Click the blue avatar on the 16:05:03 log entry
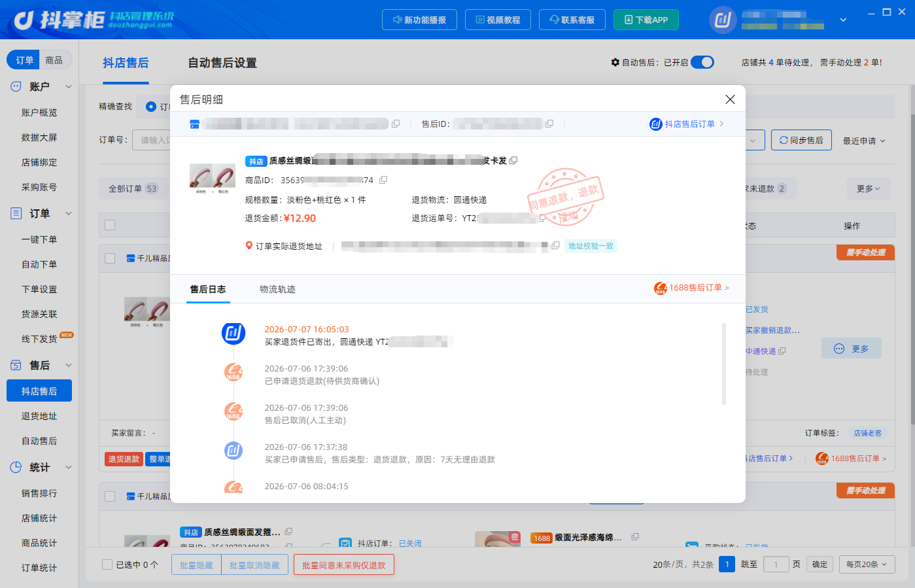 coord(233,334)
